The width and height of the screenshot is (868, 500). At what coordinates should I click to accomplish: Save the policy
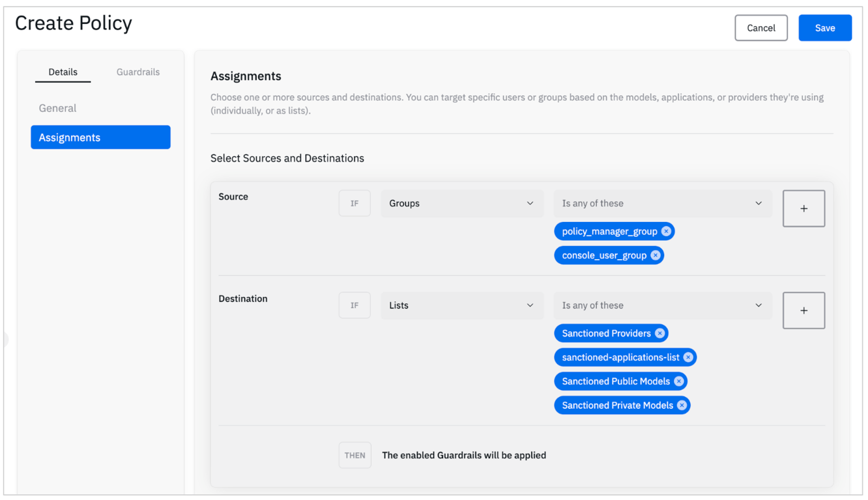824,28
